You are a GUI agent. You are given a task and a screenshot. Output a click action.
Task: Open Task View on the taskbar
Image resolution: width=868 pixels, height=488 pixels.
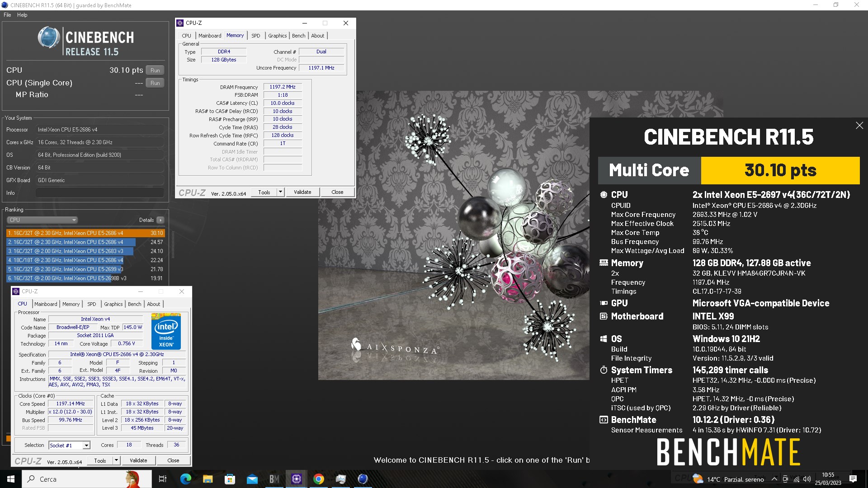163,479
